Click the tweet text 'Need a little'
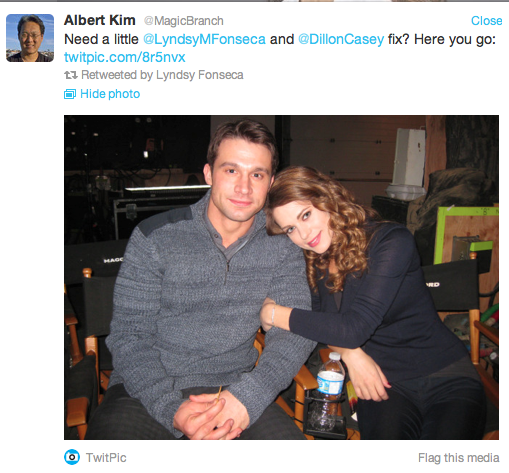The height and width of the screenshot is (473, 509). click(101, 39)
